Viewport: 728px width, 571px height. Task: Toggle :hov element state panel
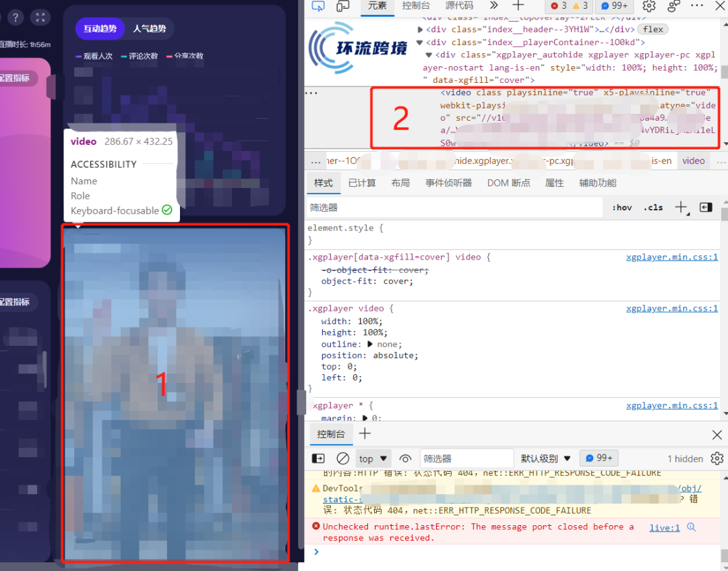click(621, 208)
